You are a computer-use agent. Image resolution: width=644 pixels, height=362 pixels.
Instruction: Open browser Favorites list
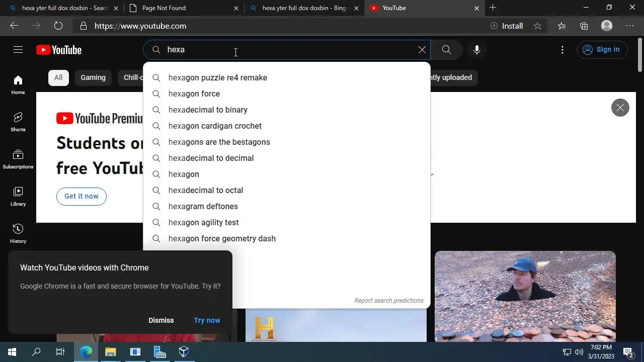[x=561, y=26]
